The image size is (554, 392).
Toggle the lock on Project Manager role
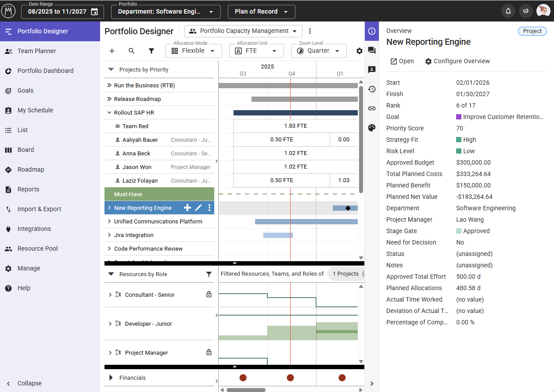pyautogui.click(x=209, y=352)
